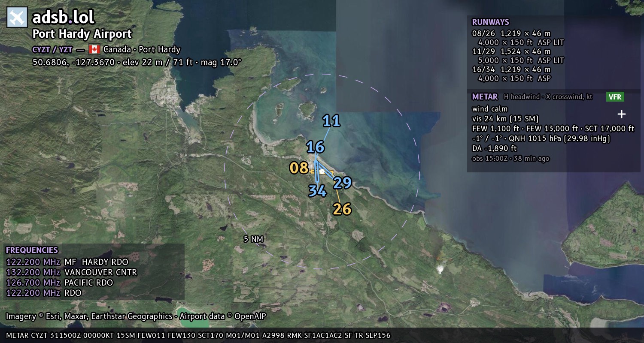Open the METAR panel heading
This screenshot has height=343, width=644.
pyautogui.click(x=485, y=97)
